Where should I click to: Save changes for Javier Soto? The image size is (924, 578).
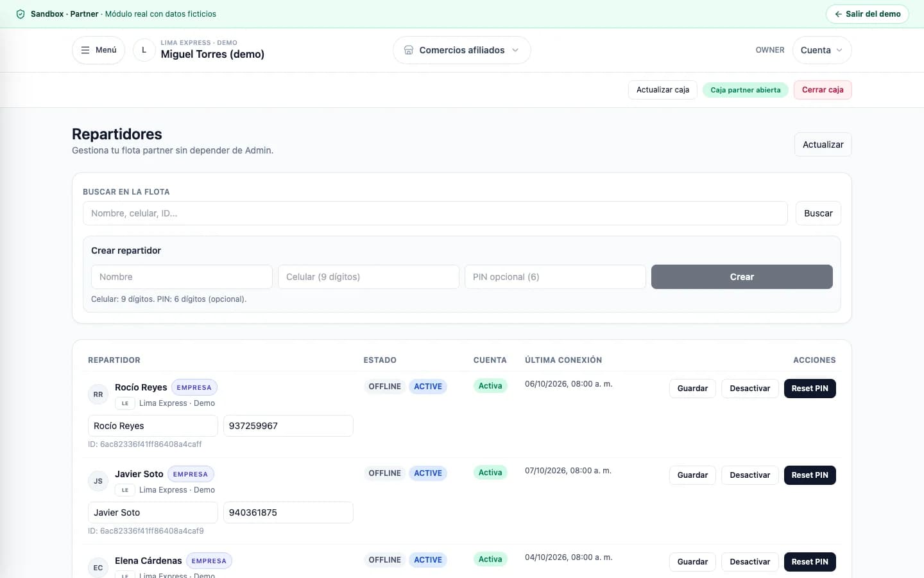tap(692, 475)
